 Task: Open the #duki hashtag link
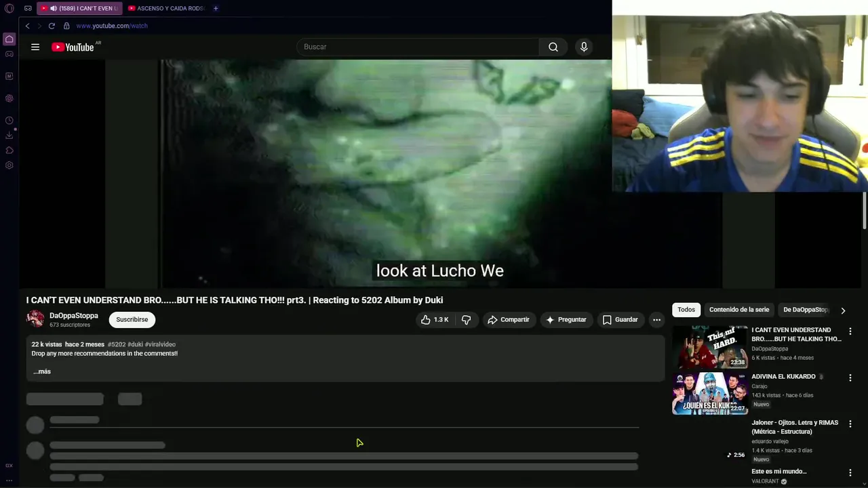pos(136,344)
